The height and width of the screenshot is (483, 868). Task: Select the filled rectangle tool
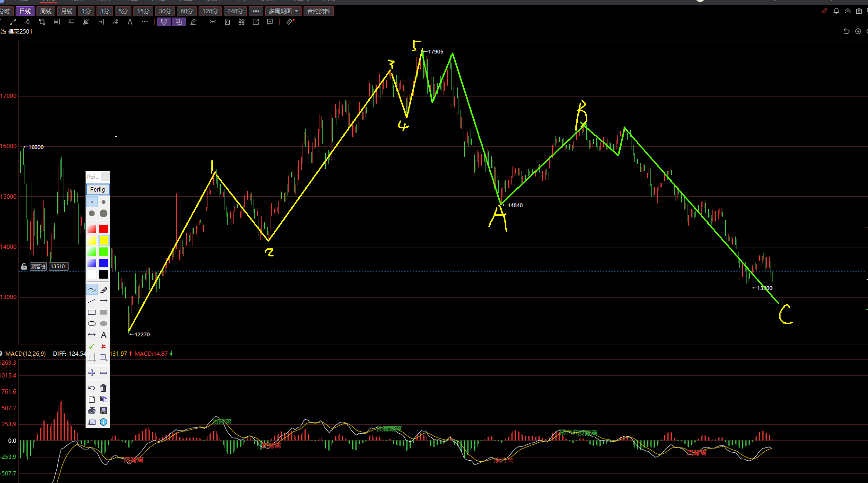click(x=104, y=312)
